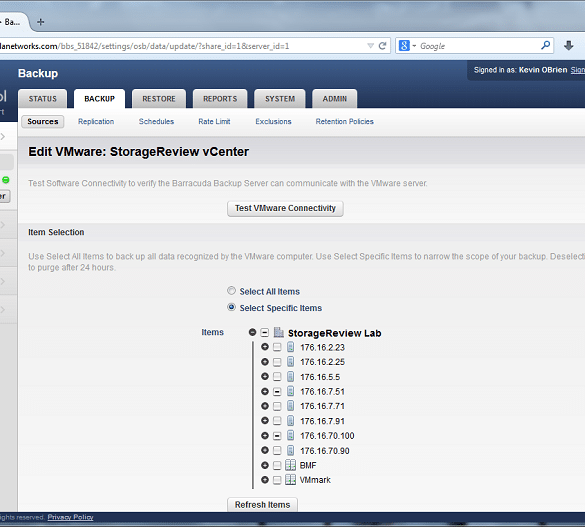585x527 pixels.
Task: Click host icon for 176.16.70.90
Action: click(291, 450)
